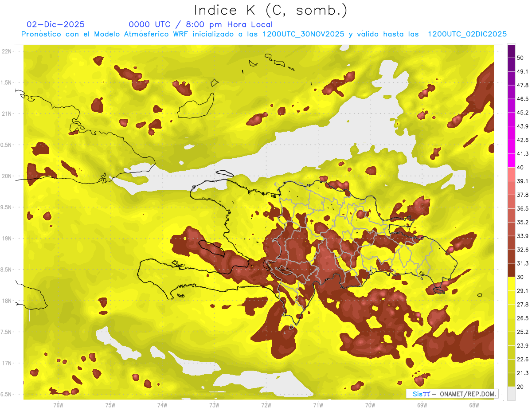The image size is (532, 411).
Task: Click the "50" color bar value
Action: coord(520,58)
